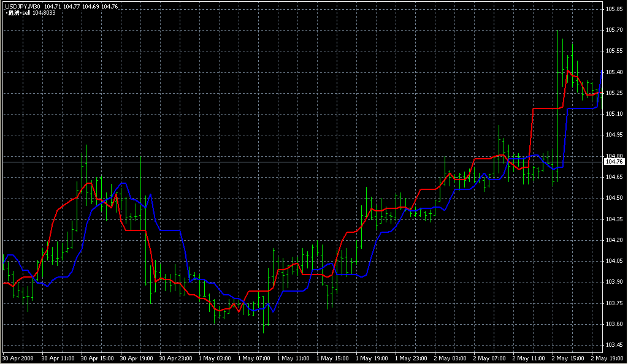Click the 105.40 price axis label
Image resolution: width=628 pixels, height=364 pixels.
pos(614,72)
